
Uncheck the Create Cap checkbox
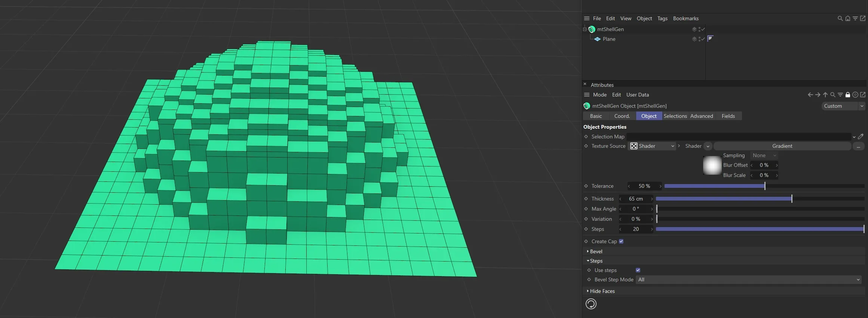621,241
